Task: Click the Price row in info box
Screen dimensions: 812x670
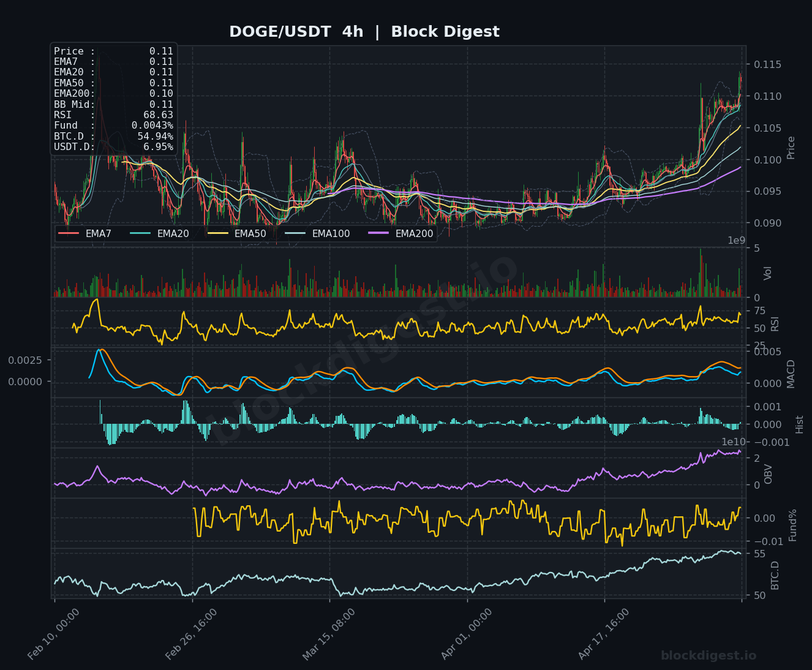Action: click(x=113, y=51)
